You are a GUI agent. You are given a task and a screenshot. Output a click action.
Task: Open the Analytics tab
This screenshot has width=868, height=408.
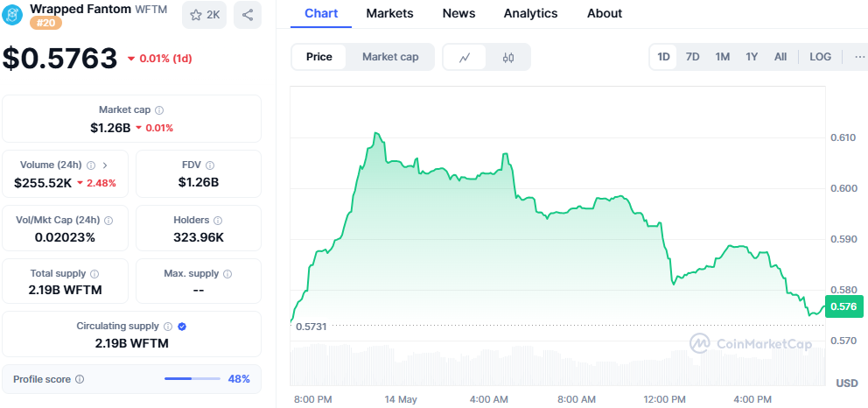[531, 13]
